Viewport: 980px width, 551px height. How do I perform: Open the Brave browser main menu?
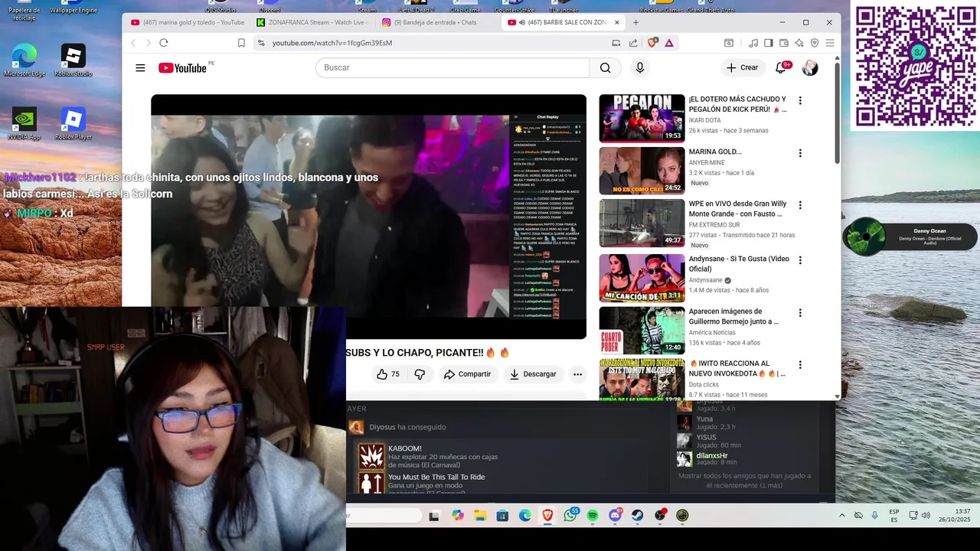point(830,43)
